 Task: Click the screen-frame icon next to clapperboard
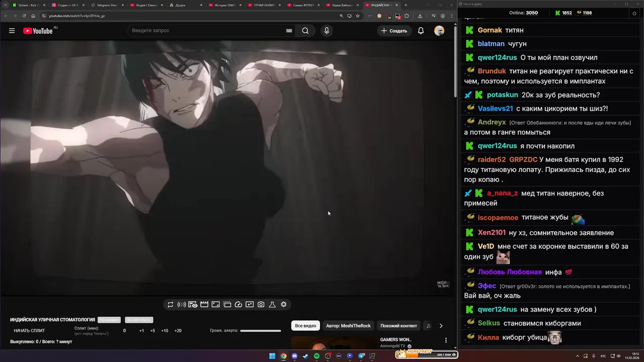(x=215, y=304)
